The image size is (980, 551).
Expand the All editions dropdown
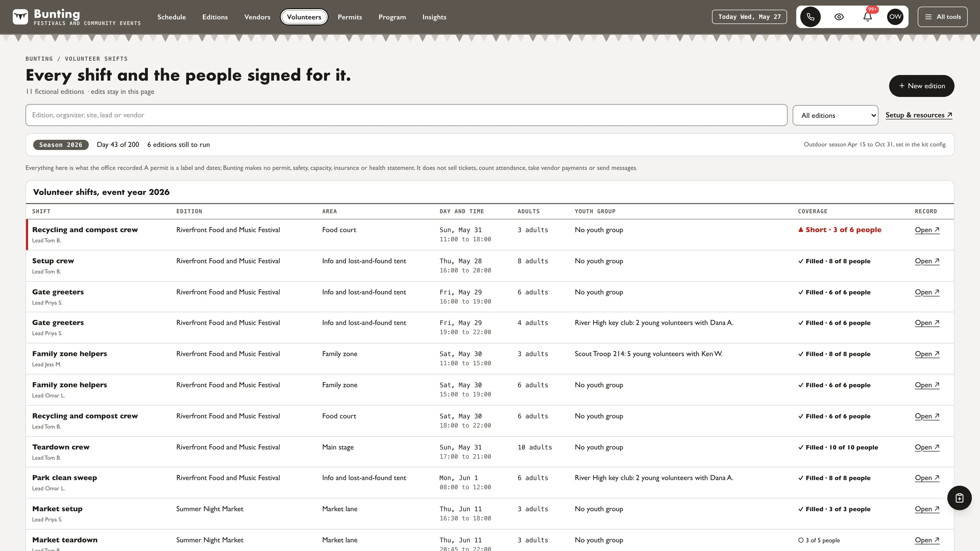835,115
